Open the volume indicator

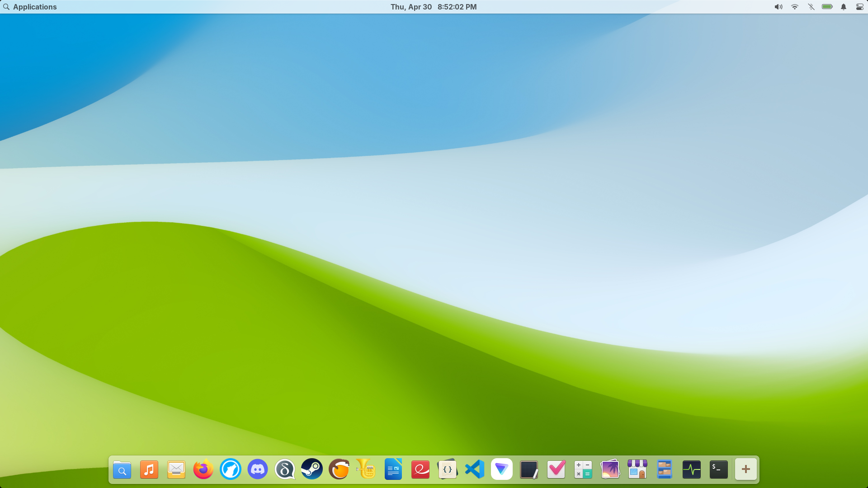(x=778, y=7)
